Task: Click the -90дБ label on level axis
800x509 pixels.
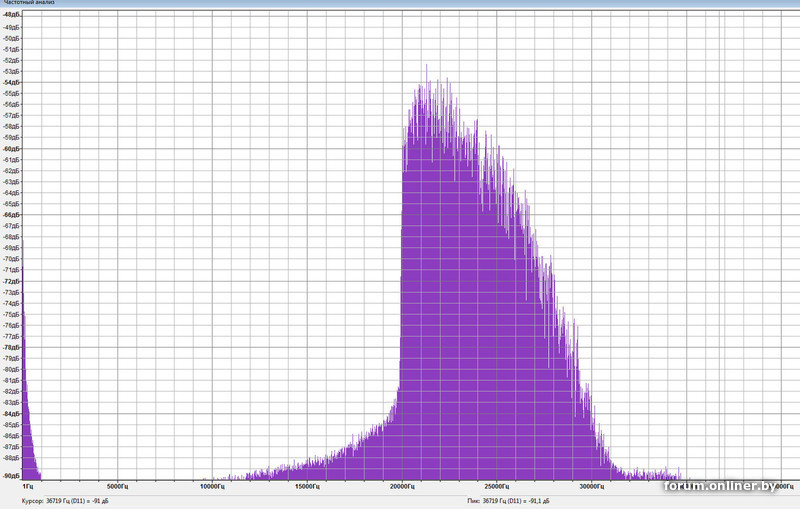Action: click(x=11, y=476)
